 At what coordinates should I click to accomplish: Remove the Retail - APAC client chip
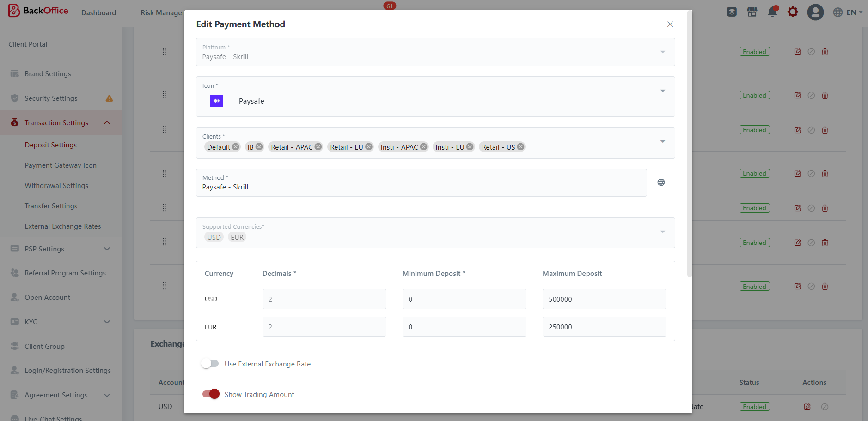click(x=318, y=147)
